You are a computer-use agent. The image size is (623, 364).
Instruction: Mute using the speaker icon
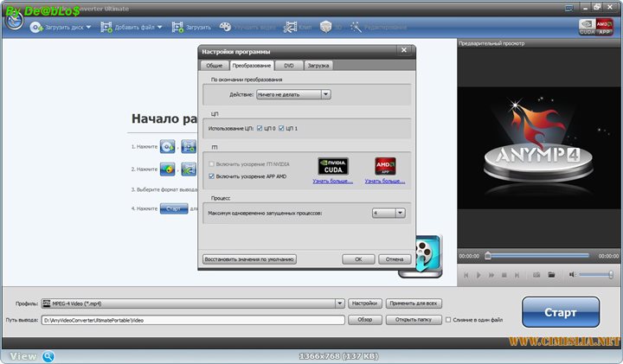tap(572, 274)
